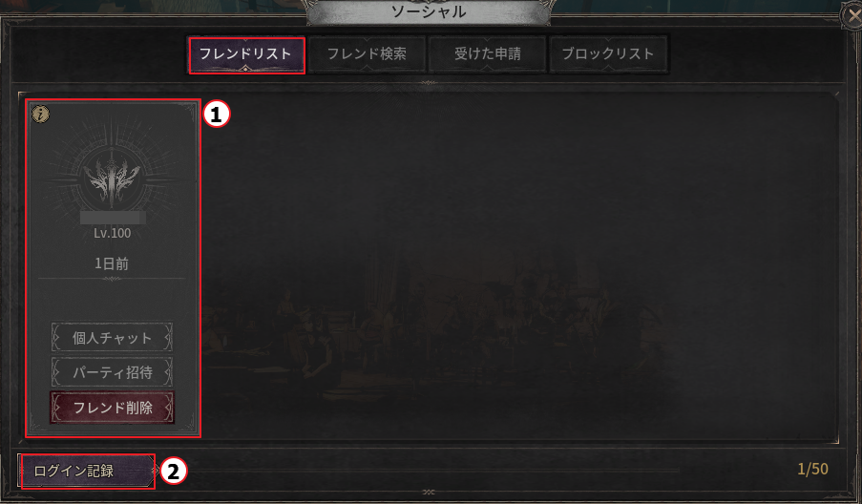Viewport: 862px width, 504px height.
Task: Switch to the フレンドリスト tab
Action: 245,54
